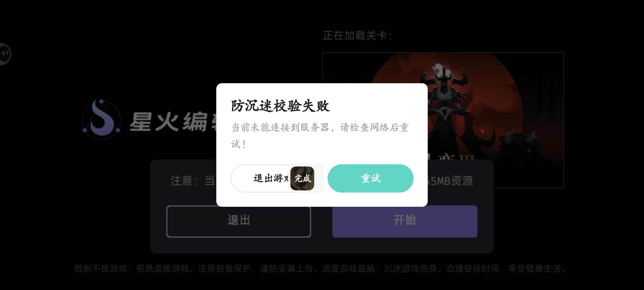Tap empty white space below the dialog buttons
The image size is (644, 290).
click(322, 199)
